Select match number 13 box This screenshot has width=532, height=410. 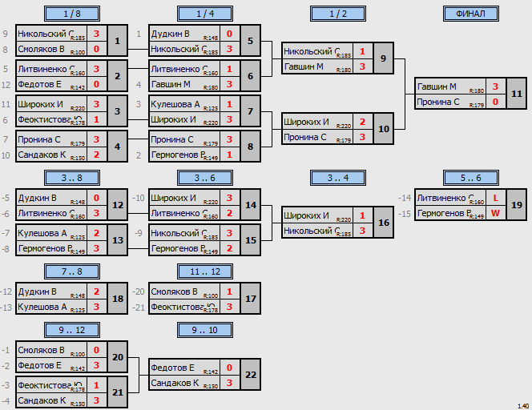(118, 240)
